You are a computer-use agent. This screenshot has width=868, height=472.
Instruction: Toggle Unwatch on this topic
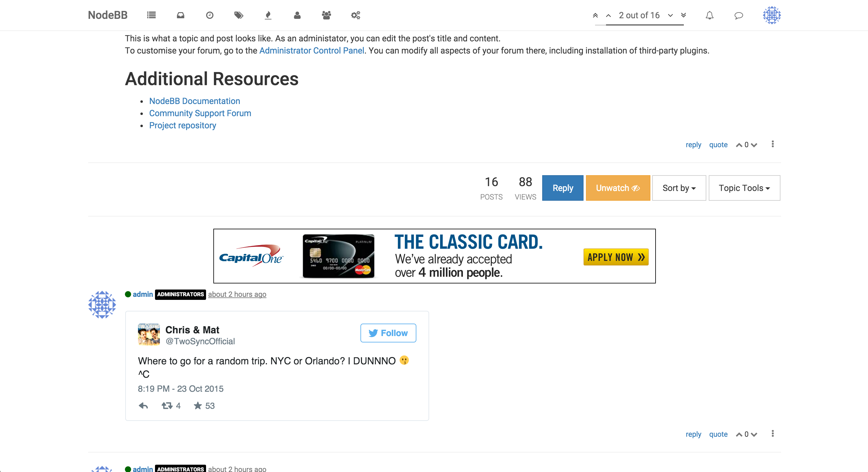tap(617, 188)
